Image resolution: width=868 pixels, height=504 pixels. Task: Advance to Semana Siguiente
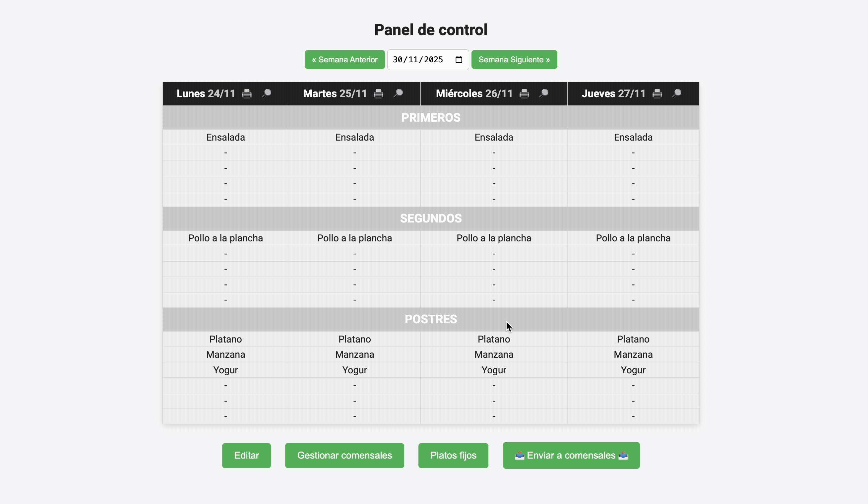point(514,60)
